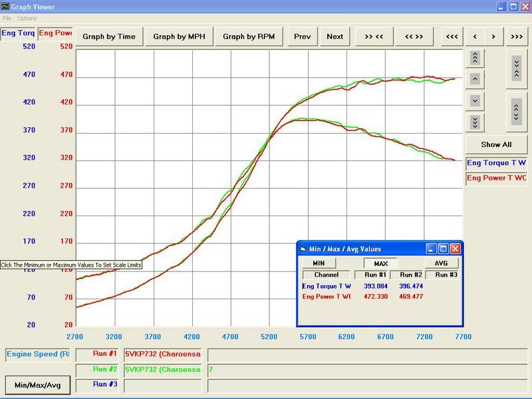532x399 pixels.
Task: Click the empty Run #3 file field
Action: click(162, 386)
